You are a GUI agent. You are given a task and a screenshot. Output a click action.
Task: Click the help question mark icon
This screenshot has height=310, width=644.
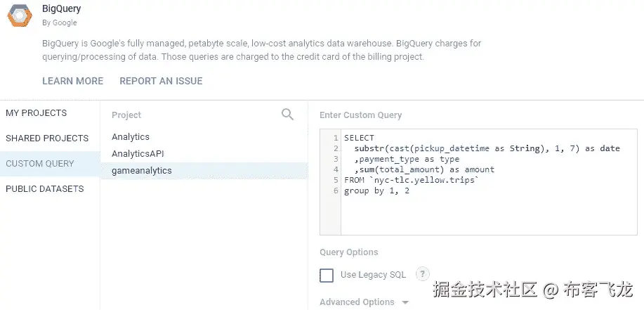click(x=422, y=274)
